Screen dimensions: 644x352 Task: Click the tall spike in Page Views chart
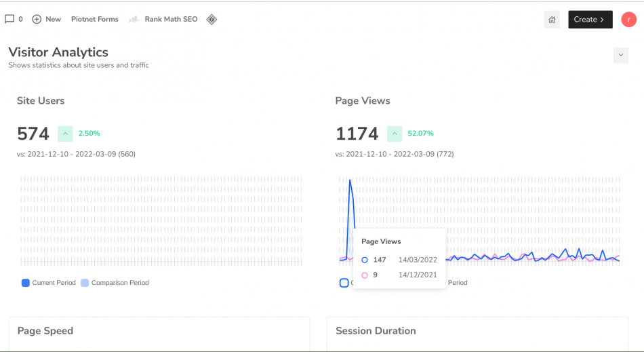point(350,182)
